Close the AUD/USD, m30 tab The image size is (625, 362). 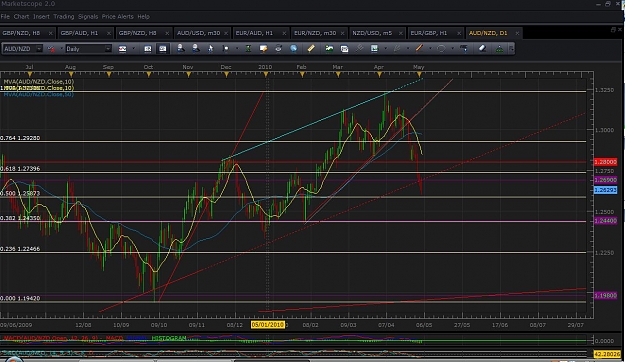[226, 33]
